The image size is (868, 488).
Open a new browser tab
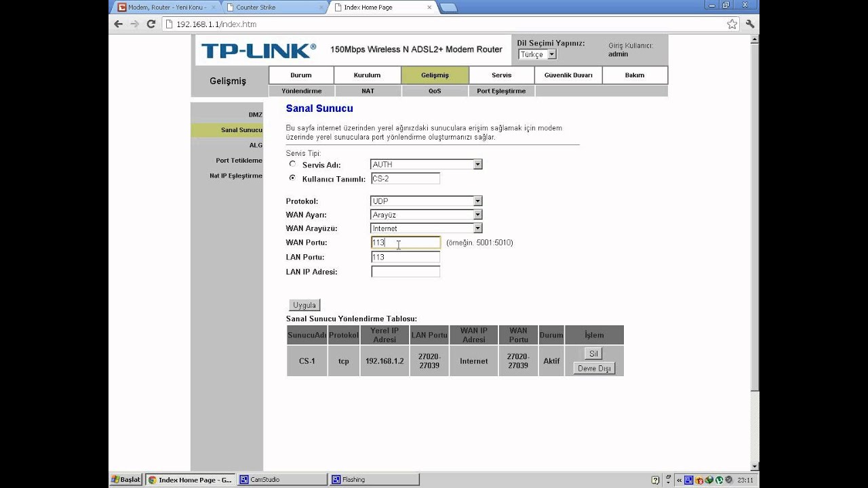[448, 7]
